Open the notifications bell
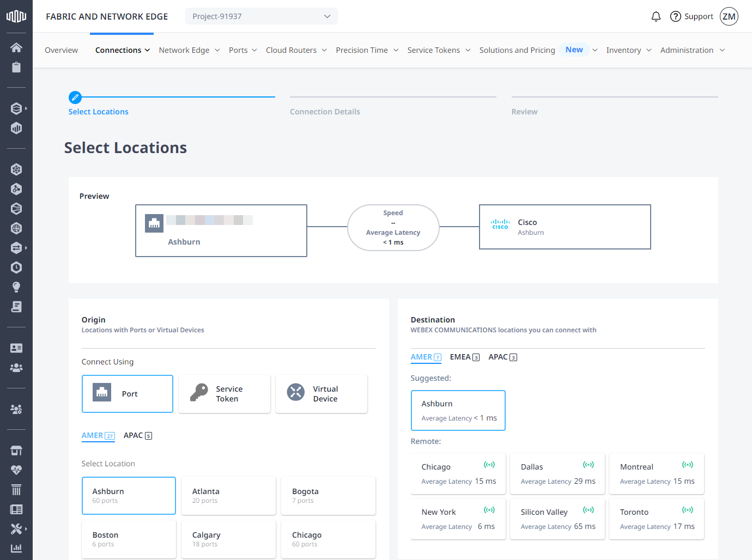Viewport: 752px width, 560px height. [656, 16]
